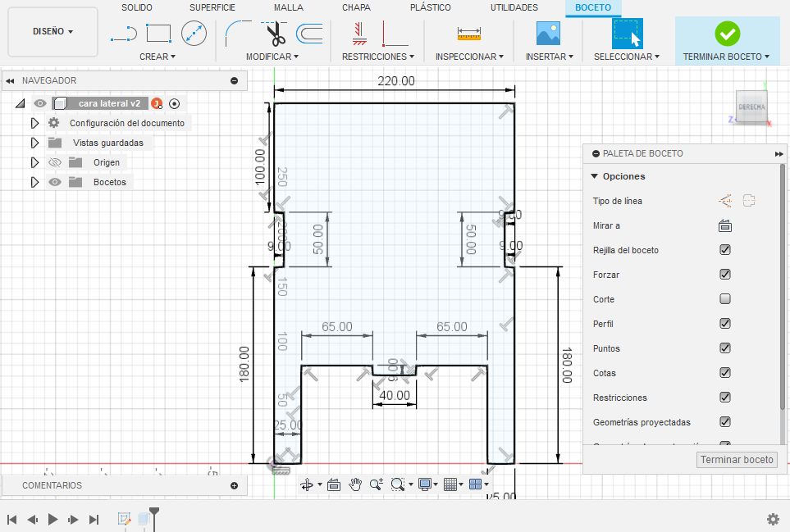The width and height of the screenshot is (790, 532).
Task: Select the Offset tool in MODIFICAR
Action: point(309,34)
